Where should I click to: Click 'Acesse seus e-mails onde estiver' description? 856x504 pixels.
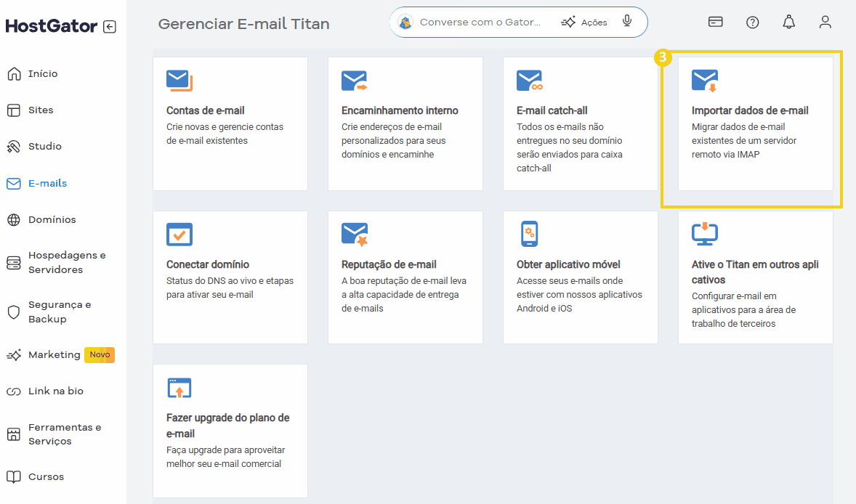579,295
